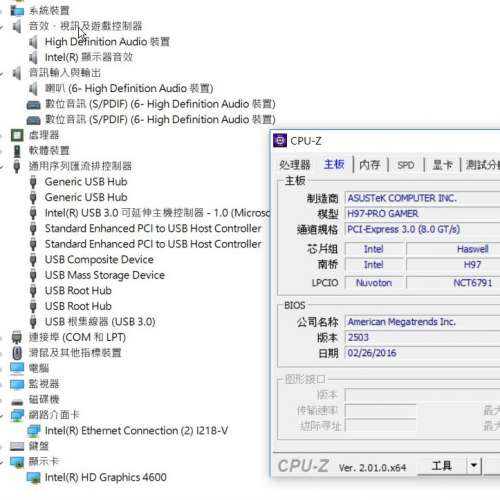The height and width of the screenshot is (500, 500).
Task: Click the NCT6791 LPCIO model value
Action: point(473,283)
